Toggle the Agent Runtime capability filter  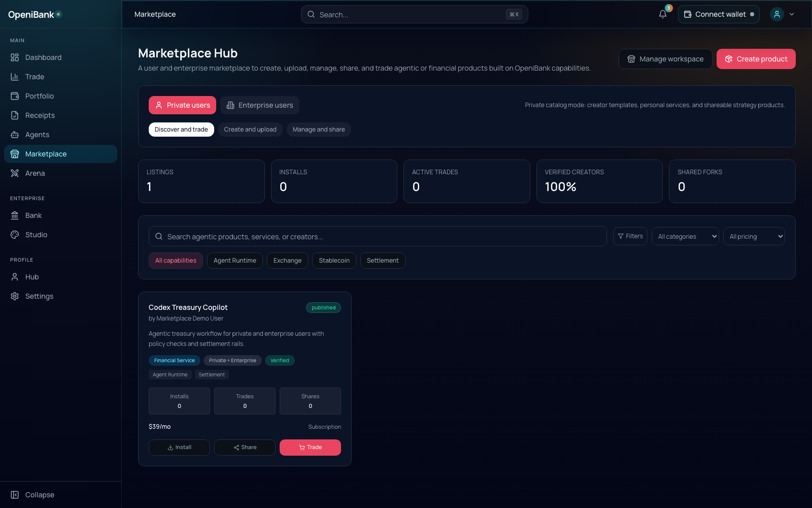coord(234,261)
